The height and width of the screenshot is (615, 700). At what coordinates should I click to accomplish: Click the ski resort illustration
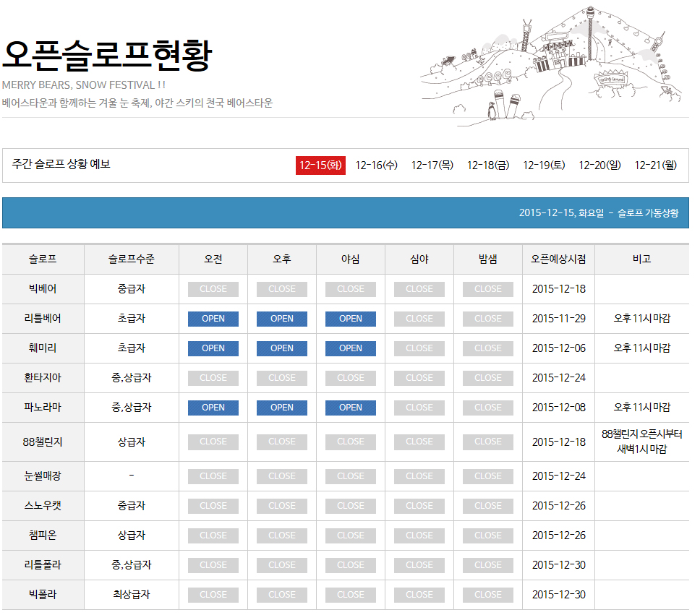coord(551,66)
